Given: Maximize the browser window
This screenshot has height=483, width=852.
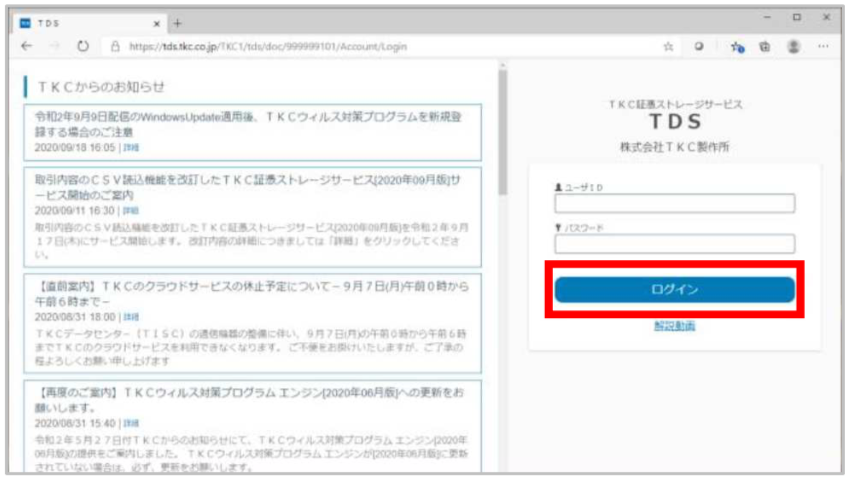Looking at the screenshot, I should (797, 17).
